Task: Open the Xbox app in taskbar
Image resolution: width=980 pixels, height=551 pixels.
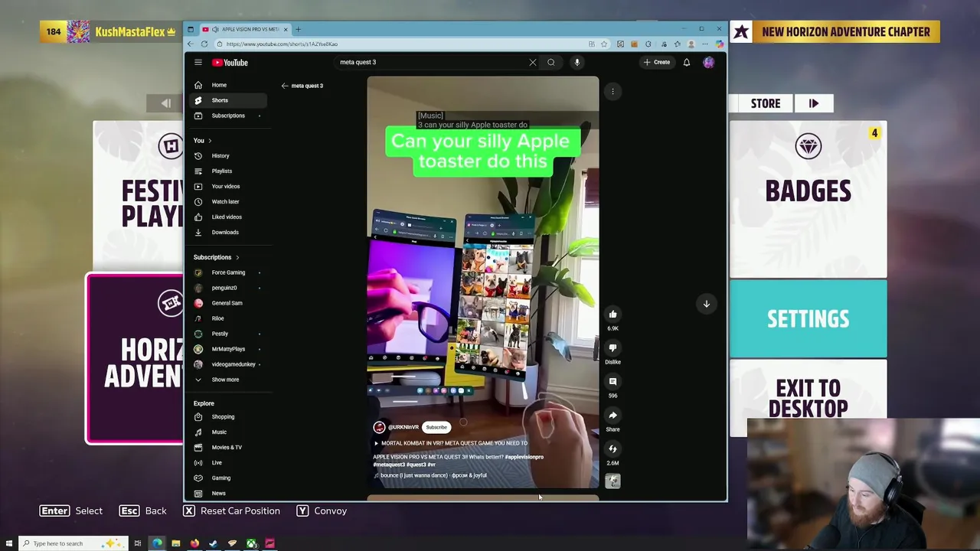Action: [x=251, y=543]
